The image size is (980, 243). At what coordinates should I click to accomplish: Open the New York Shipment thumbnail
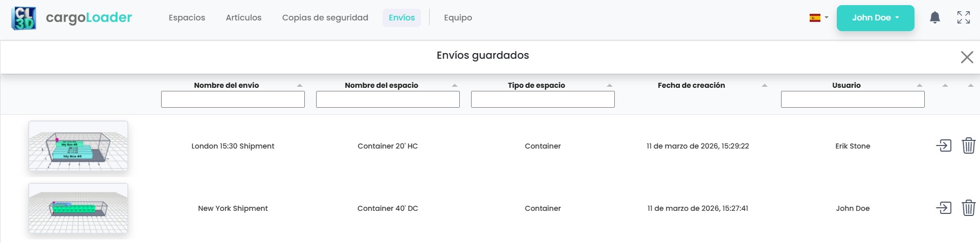point(78,208)
